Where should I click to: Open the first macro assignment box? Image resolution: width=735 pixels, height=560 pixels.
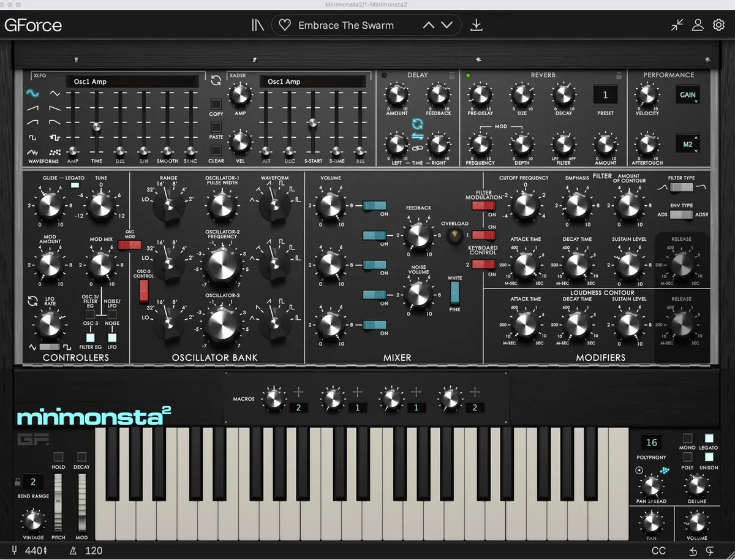pyautogui.click(x=298, y=407)
